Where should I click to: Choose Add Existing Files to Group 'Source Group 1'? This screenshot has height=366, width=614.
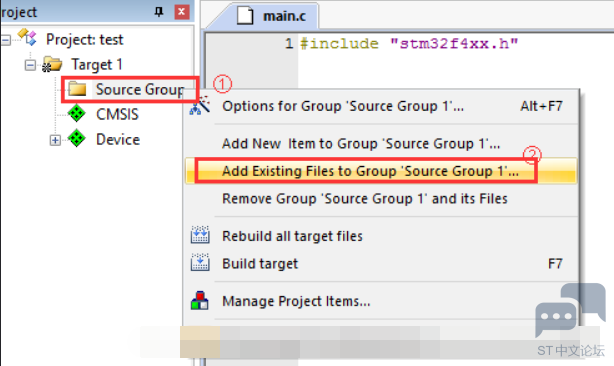(381, 171)
